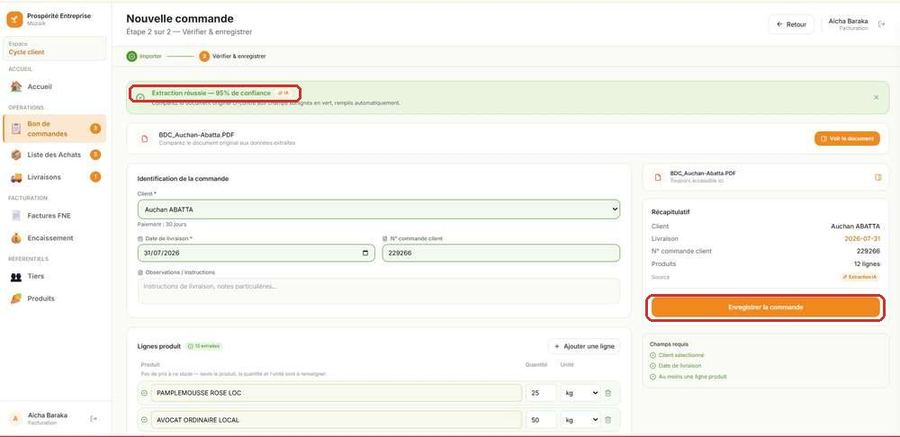Viewport: 900px width, 437px height.
Task: Click the Livraisons count badge
Action: pyautogui.click(x=95, y=177)
